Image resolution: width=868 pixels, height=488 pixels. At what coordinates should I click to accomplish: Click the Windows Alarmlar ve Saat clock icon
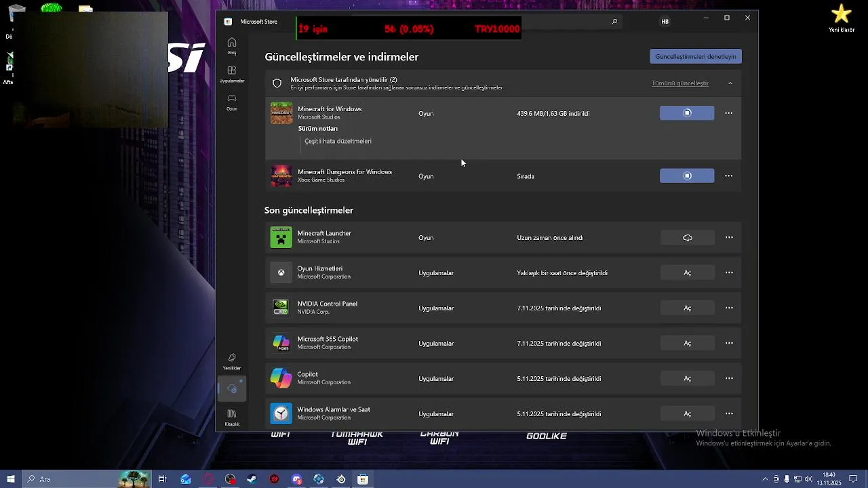point(281,414)
